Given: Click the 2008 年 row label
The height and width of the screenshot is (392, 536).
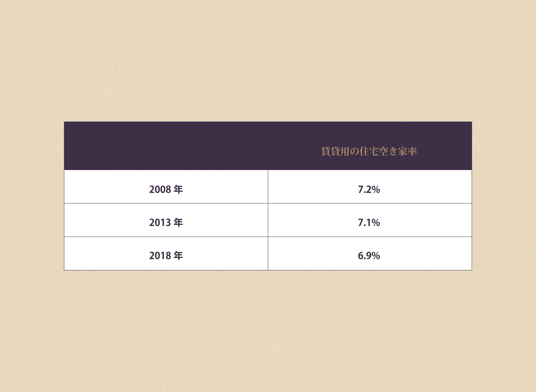Looking at the screenshot, I should (166, 189).
